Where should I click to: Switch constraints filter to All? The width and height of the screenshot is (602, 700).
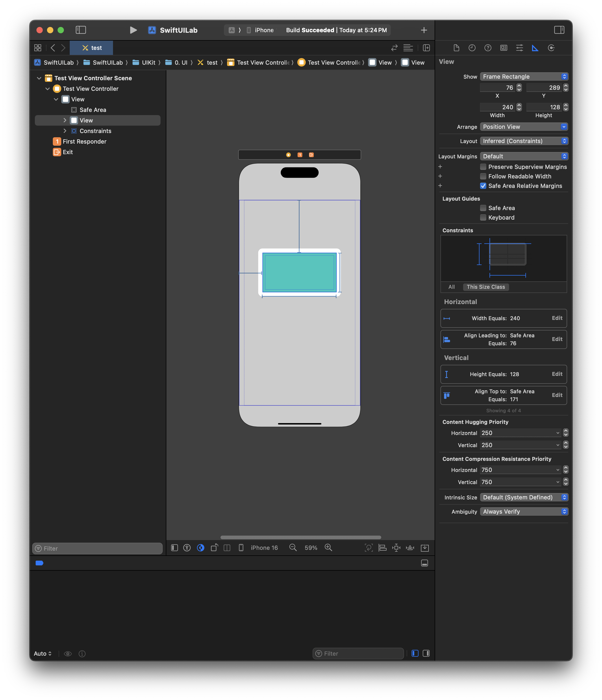click(x=451, y=287)
